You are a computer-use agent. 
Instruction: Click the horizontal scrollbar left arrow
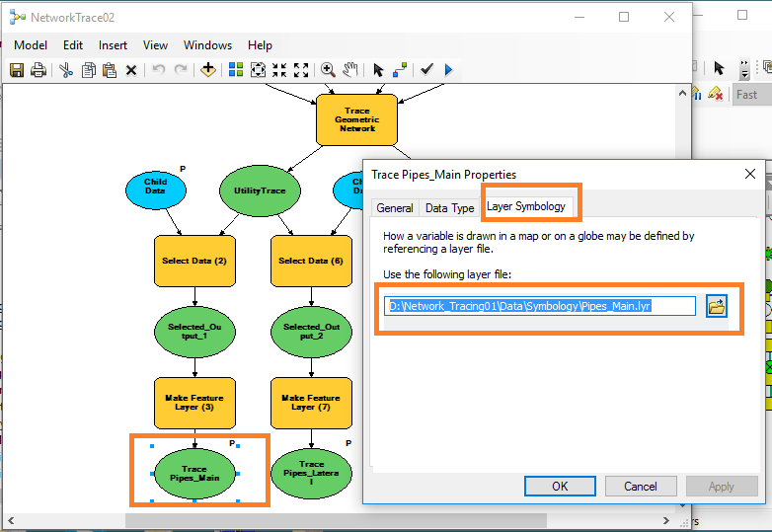11,521
